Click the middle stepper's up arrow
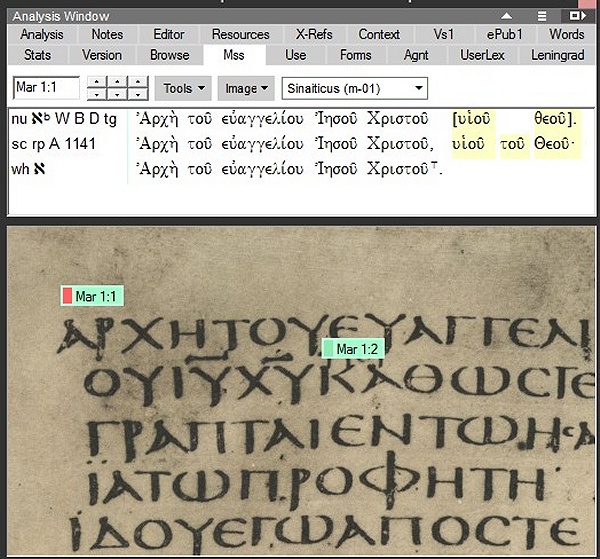This screenshot has height=559, width=600. click(117, 82)
